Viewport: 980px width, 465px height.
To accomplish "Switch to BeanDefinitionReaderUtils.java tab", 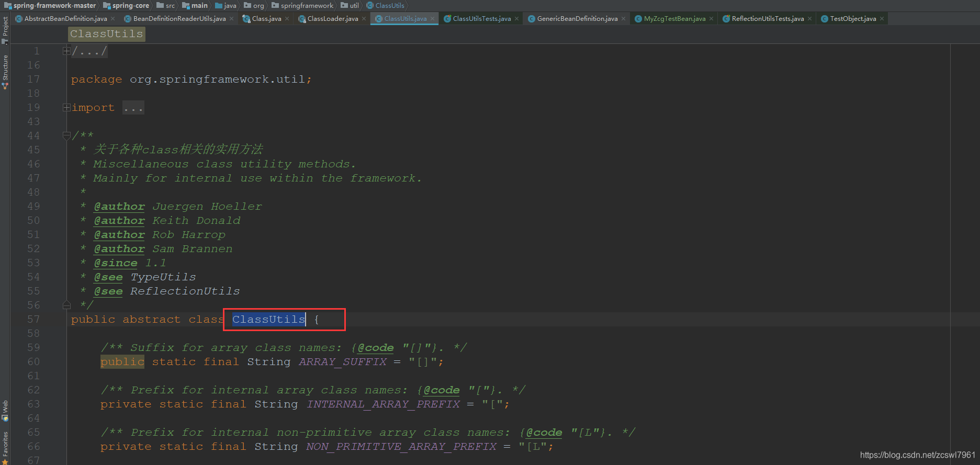I will (x=179, y=18).
